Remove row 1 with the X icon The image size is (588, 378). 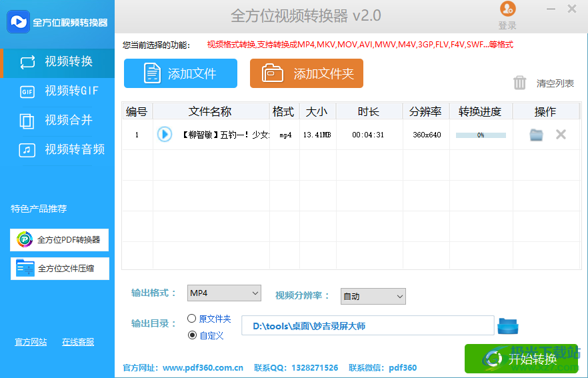coord(561,134)
